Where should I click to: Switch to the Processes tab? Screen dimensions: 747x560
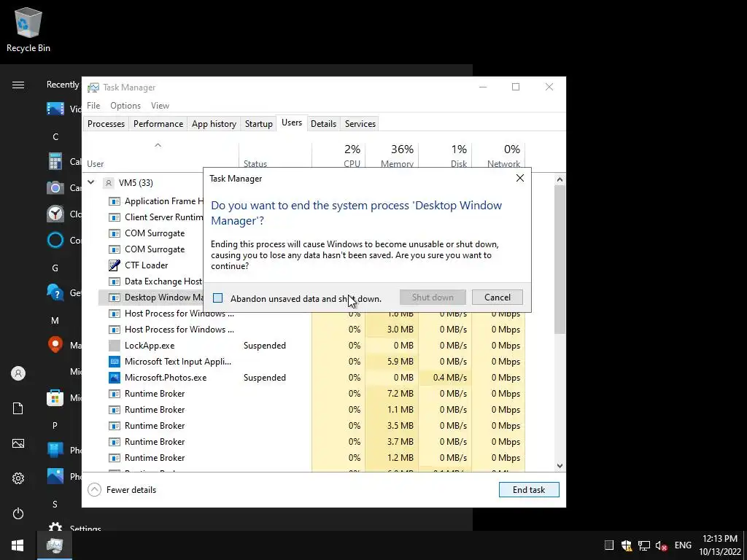106,124
